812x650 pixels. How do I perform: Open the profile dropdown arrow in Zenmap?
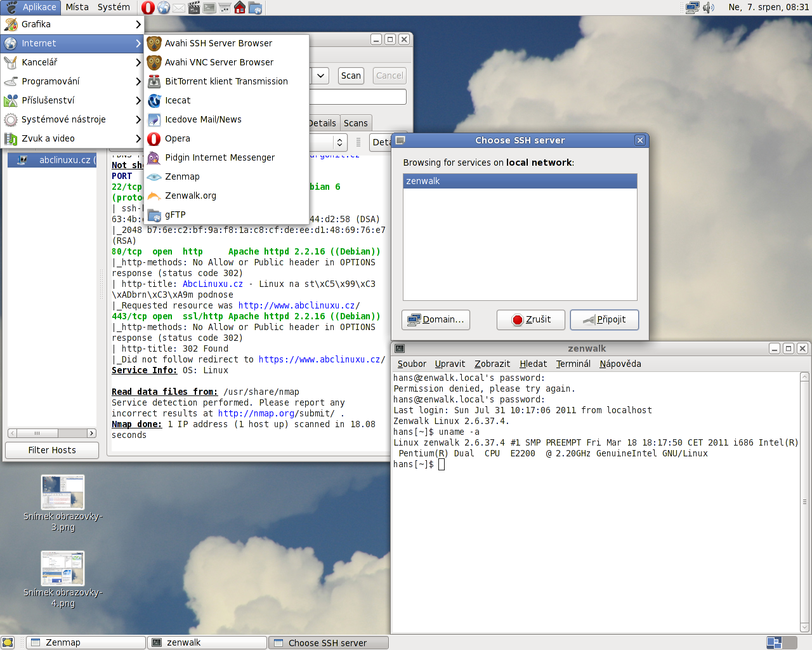[x=320, y=76]
